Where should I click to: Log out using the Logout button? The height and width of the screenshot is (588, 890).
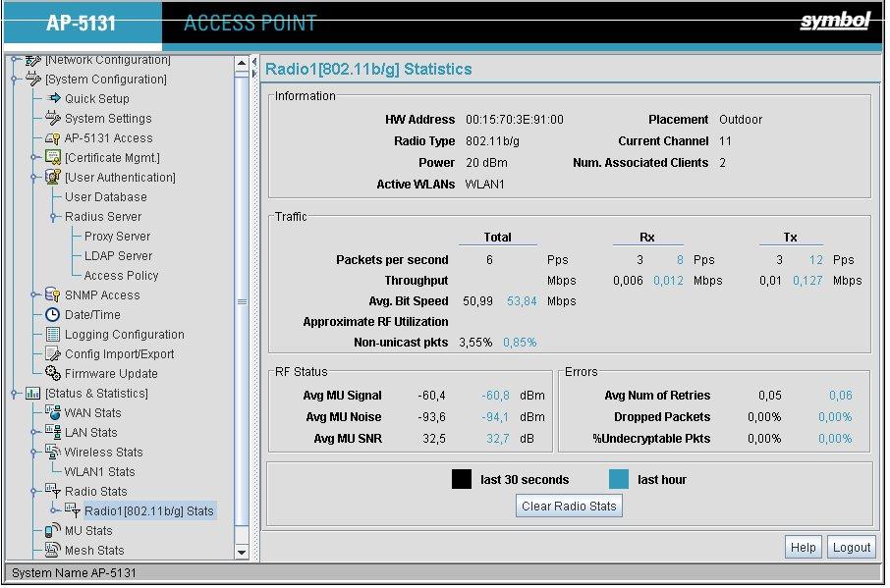(x=852, y=547)
